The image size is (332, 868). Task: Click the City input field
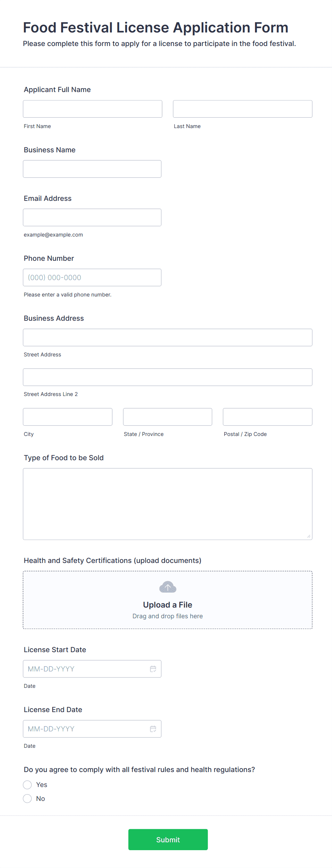67,416
